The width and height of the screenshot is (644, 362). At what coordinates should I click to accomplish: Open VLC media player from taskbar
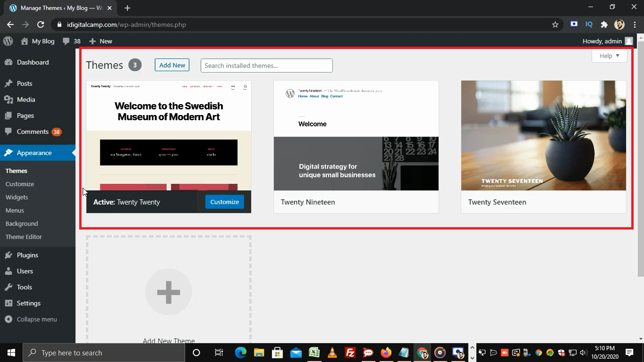pos(332,353)
